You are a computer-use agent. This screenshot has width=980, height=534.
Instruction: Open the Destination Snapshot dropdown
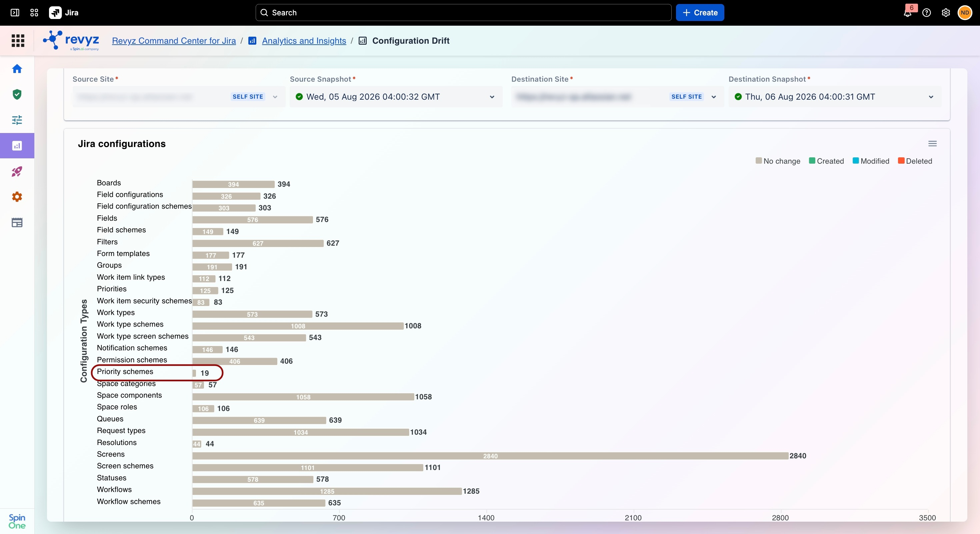pos(835,97)
